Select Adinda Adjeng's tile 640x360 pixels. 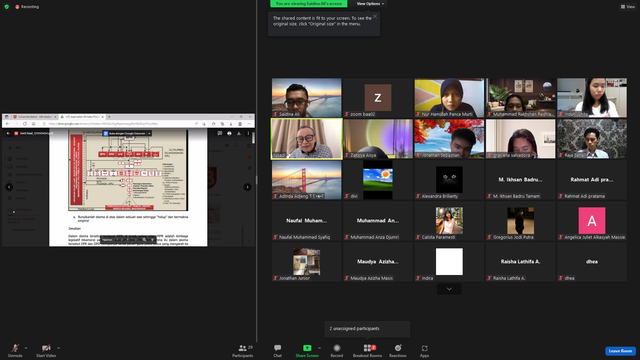(307, 180)
